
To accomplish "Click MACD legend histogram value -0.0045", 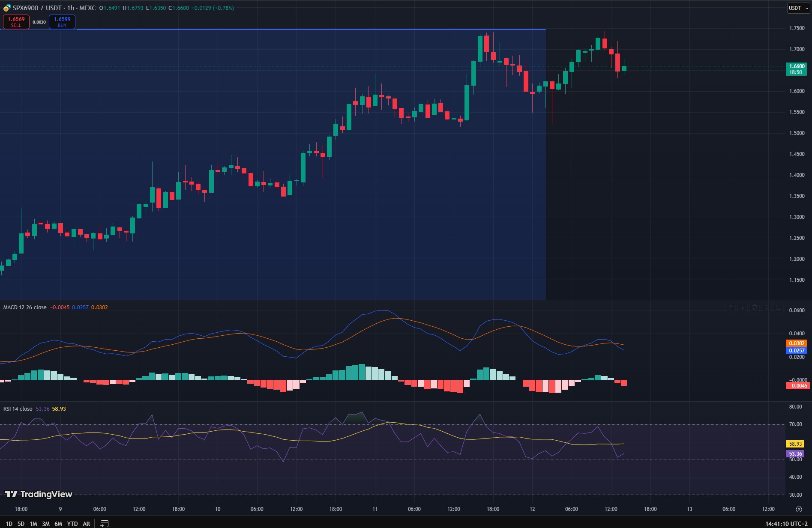I will (x=60, y=307).
